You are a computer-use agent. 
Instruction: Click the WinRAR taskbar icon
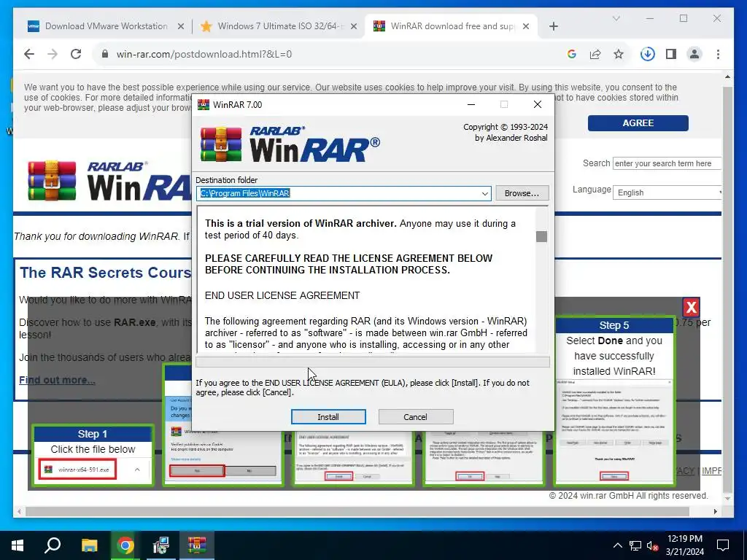(x=197, y=545)
